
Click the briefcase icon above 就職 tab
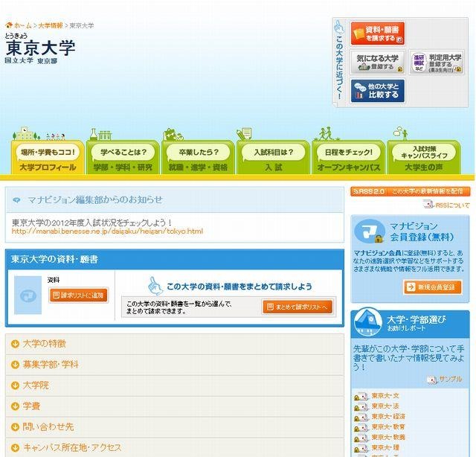pyautogui.click(x=173, y=135)
